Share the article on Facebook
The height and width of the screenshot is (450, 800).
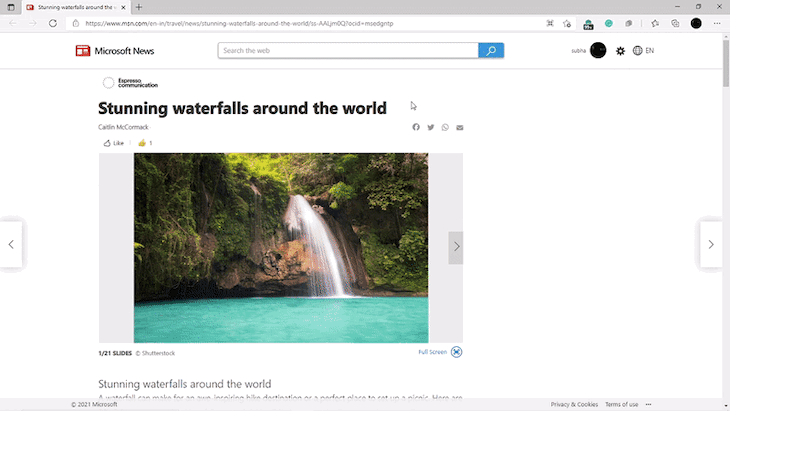(x=416, y=127)
